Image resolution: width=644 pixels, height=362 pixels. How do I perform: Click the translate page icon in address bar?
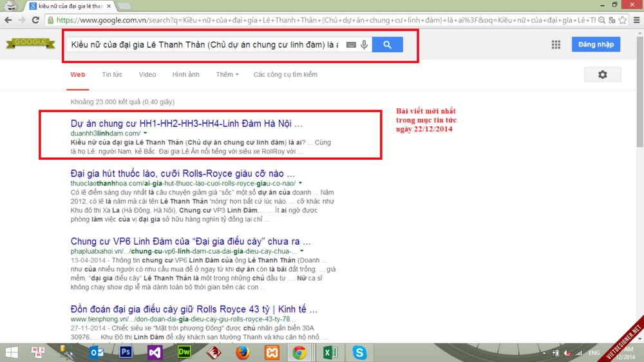612,20
